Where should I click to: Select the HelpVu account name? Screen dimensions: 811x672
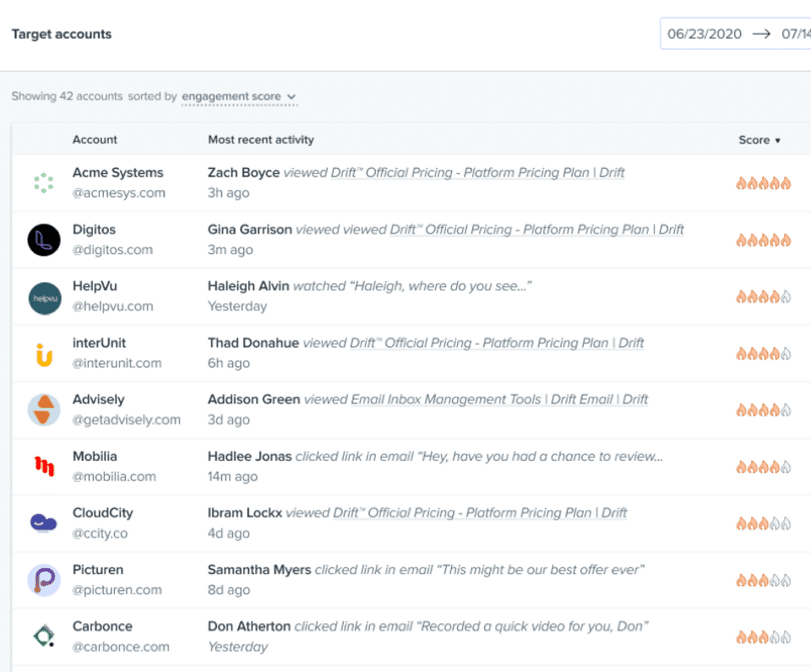(x=95, y=286)
